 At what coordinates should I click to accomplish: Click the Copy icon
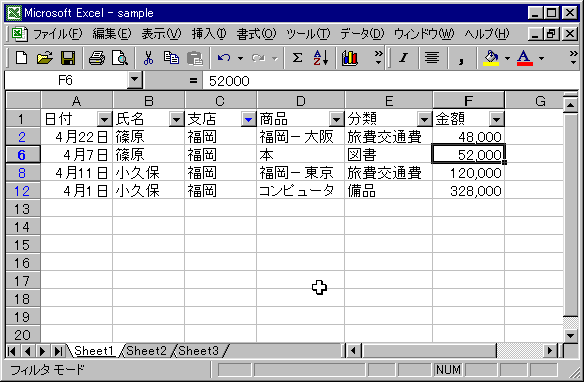click(171, 58)
